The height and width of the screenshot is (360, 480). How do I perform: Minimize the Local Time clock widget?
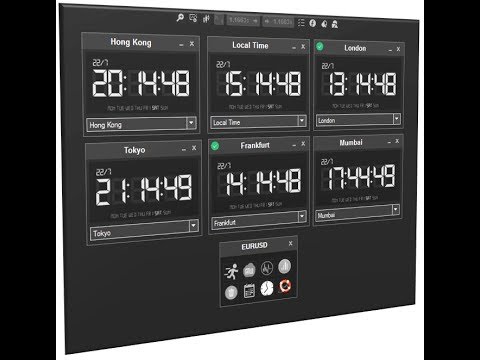(294, 48)
